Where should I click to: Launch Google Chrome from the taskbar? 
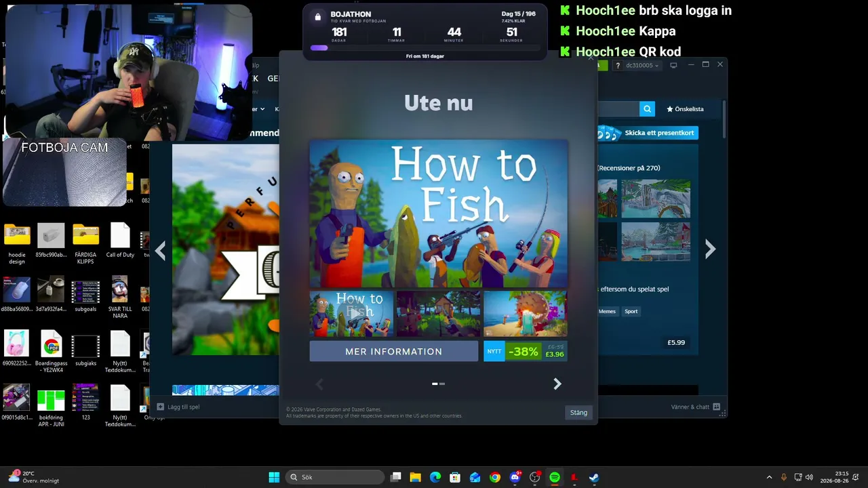pyautogui.click(x=495, y=477)
